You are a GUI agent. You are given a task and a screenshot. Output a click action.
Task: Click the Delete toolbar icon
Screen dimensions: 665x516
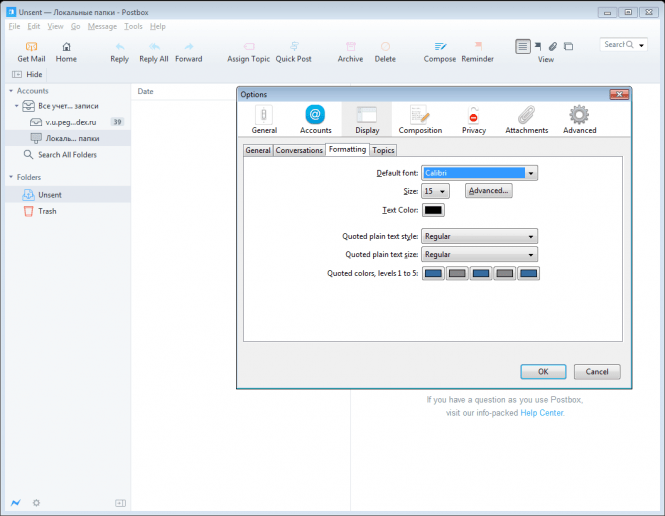385,46
